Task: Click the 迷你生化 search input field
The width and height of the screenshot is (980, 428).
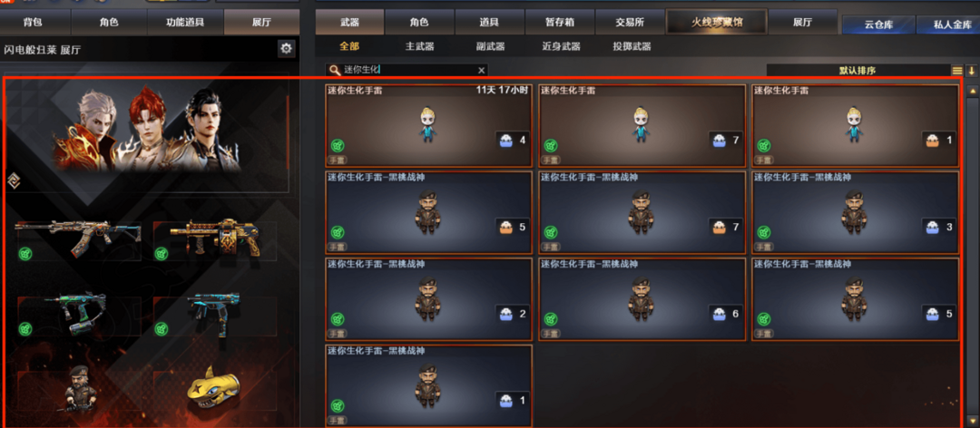Action: click(x=407, y=71)
